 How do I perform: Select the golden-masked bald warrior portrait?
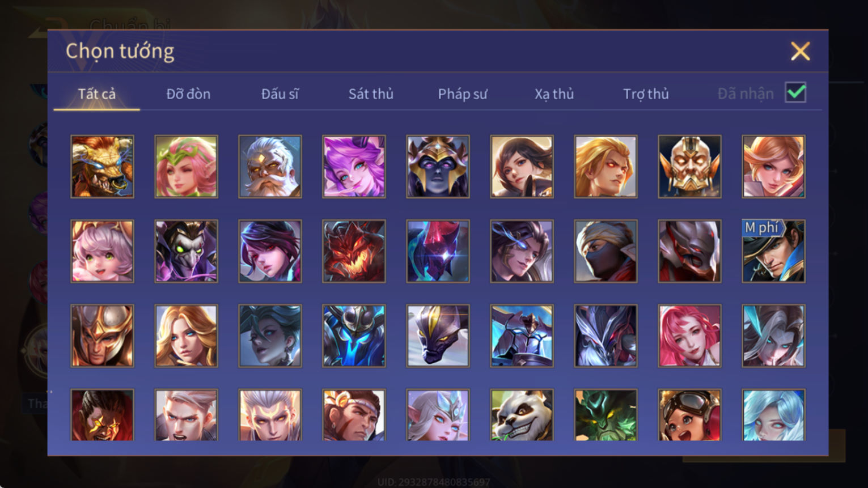coord(689,167)
